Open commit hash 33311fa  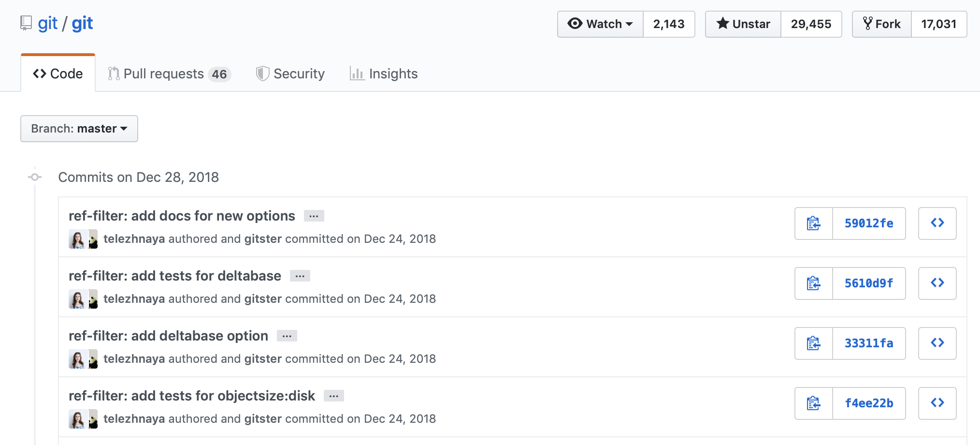[869, 343]
